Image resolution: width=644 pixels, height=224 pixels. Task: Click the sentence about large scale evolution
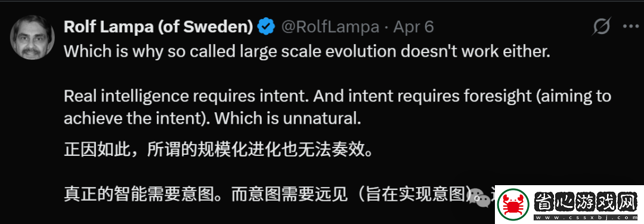(x=307, y=52)
